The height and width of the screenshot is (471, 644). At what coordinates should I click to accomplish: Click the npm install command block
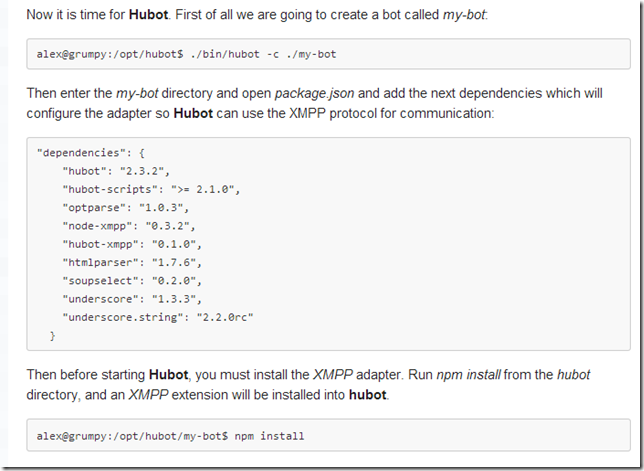click(170, 436)
